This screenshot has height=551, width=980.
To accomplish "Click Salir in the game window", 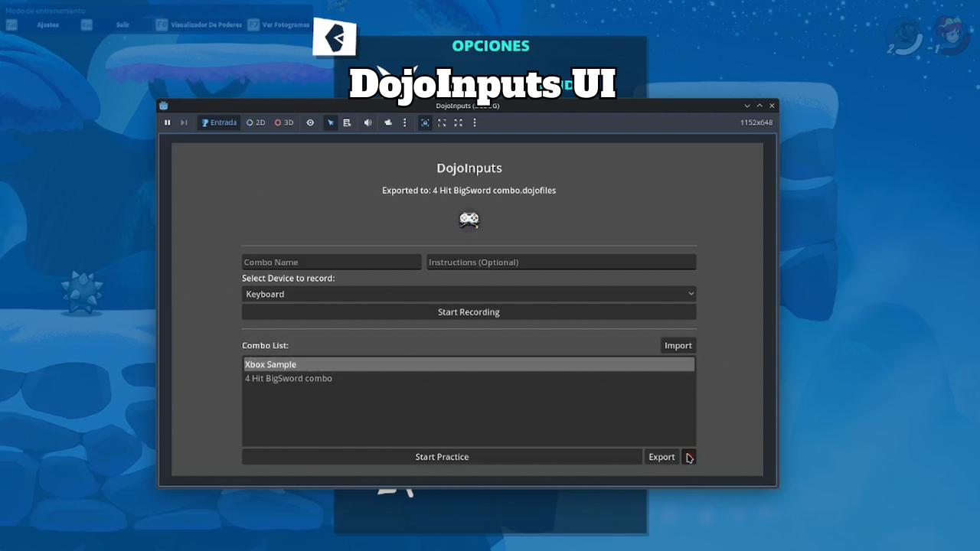I will 122,25.
